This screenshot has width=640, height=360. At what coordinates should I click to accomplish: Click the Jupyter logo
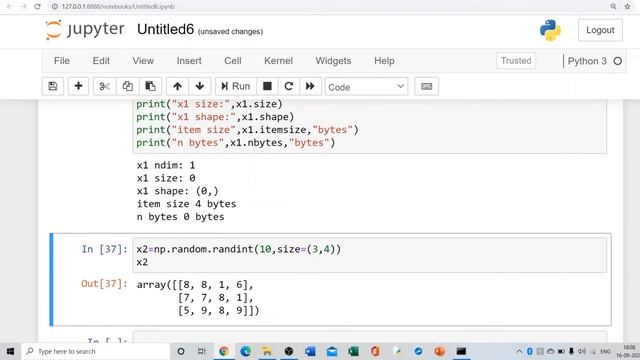[85, 30]
